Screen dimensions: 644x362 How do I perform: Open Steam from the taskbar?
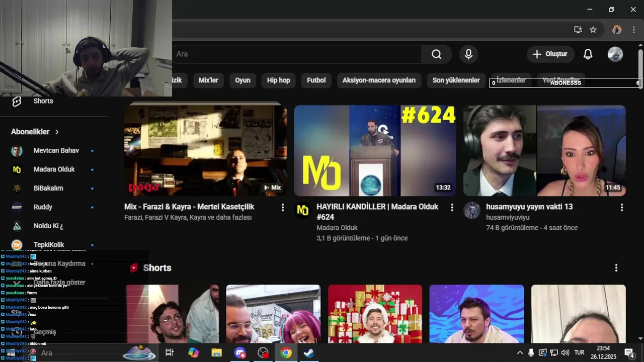pyautogui.click(x=309, y=353)
